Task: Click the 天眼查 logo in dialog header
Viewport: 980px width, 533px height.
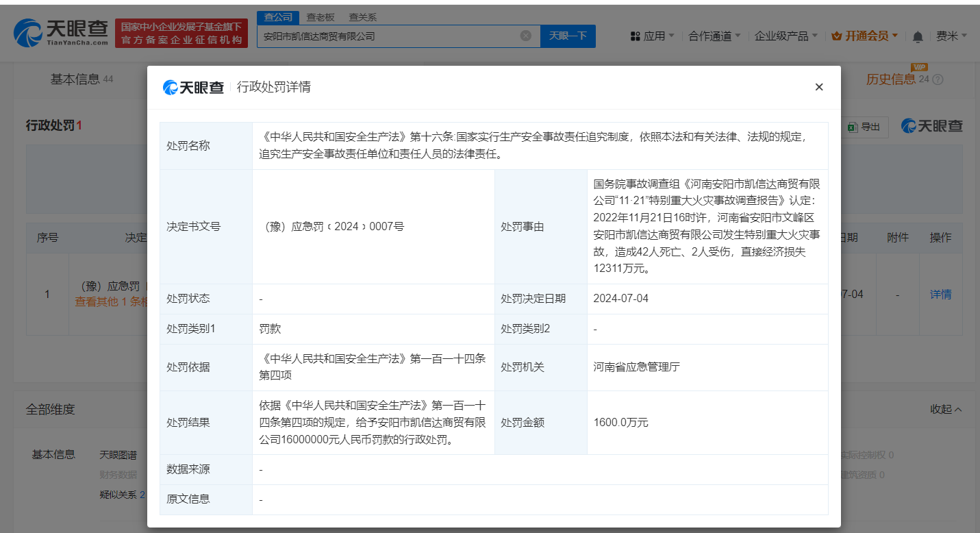Action: pyautogui.click(x=194, y=87)
